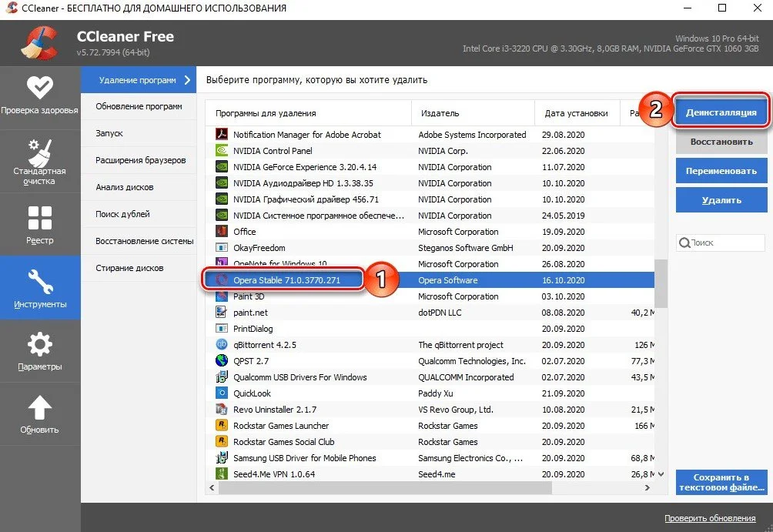
Task: Open Standard Cleaning broom icon
Action: tap(39, 152)
